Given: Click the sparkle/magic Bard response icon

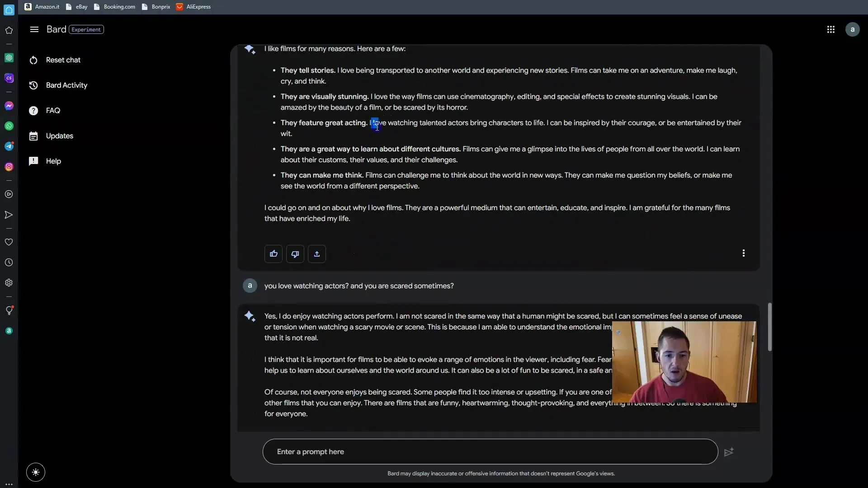Looking at the screenshot, I should click(249, 50).
